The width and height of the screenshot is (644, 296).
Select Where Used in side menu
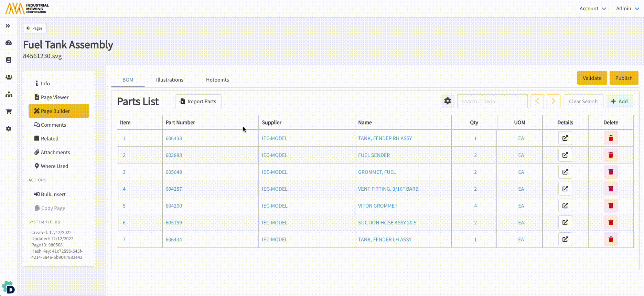(54, 166)
